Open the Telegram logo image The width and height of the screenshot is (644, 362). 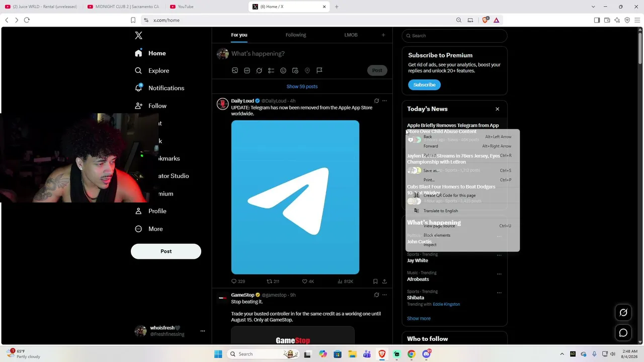tap(295, 197)
